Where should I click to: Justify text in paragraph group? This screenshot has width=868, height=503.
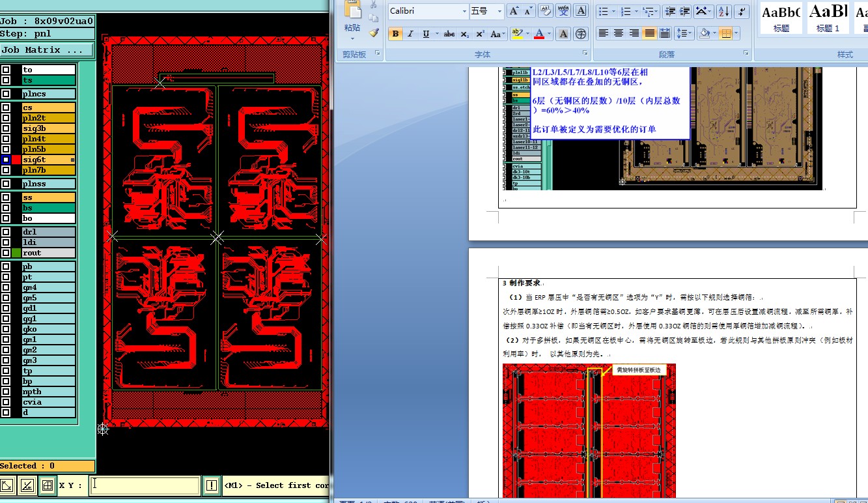pyautogui.click(x=650, y=33)
